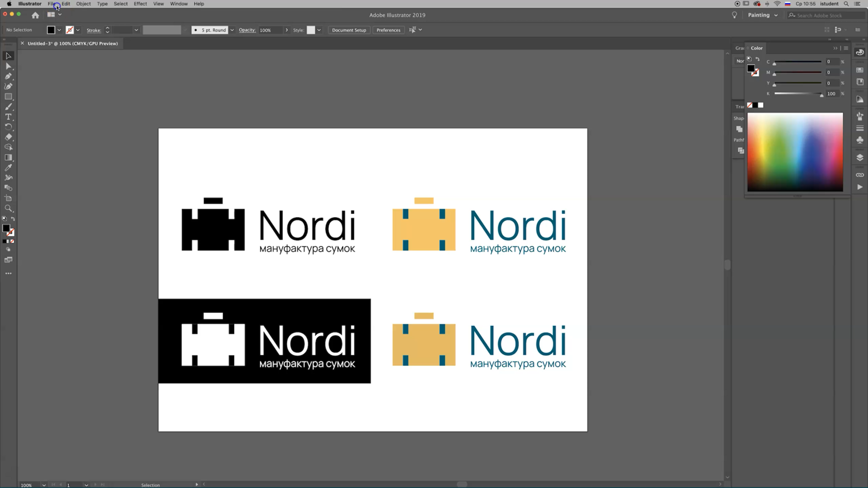Image resolution: width=868 pixels, height=488 pixels.
Task: Change screen mode at toolbar bottom
Action: point(8,260)
